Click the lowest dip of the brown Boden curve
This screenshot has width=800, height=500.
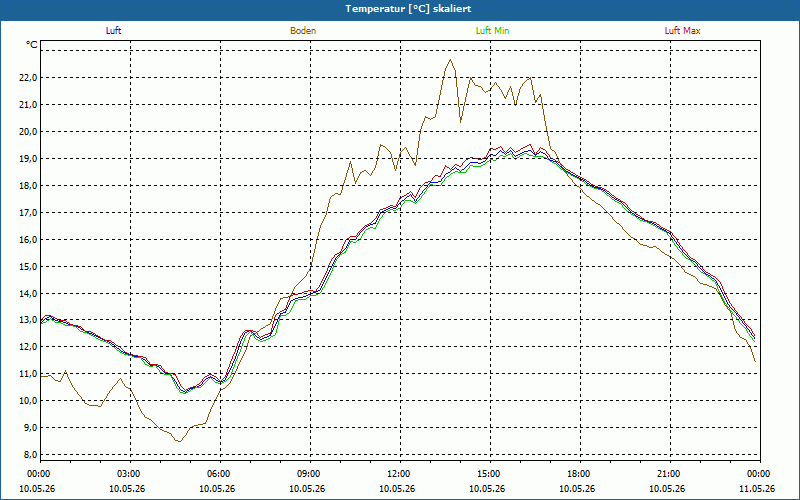click(x=179, y=441)
